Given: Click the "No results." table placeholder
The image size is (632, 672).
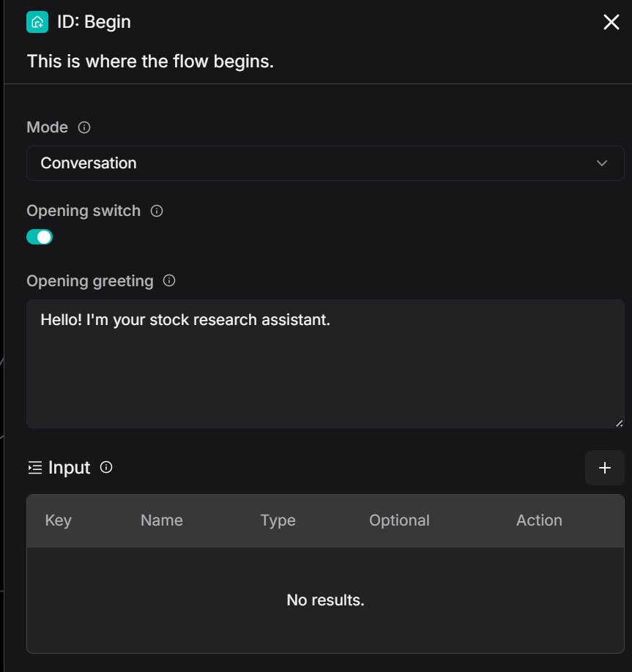Looking at the screenshot, I should tap(325, 600).
